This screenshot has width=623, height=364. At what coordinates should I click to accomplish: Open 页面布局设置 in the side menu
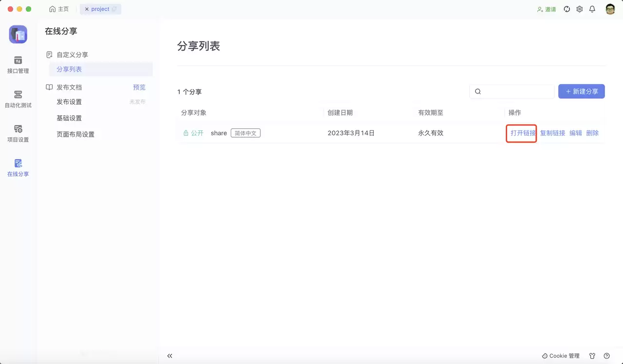tap(75, 134)
